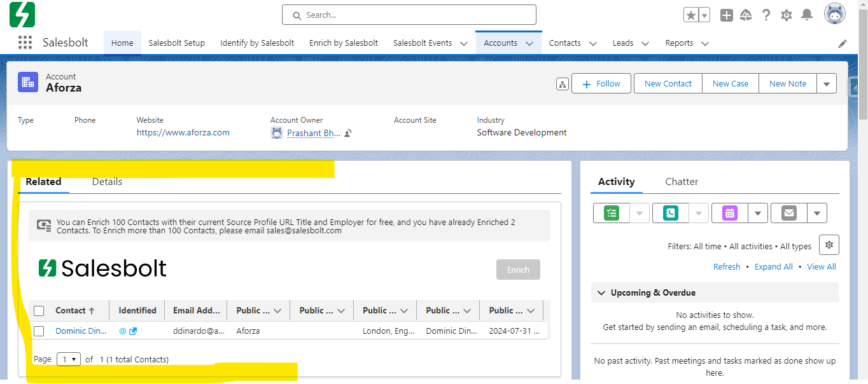Open the New Event dropdown arrow
This screenshot has height=384, width=868.
pos(757,213)
